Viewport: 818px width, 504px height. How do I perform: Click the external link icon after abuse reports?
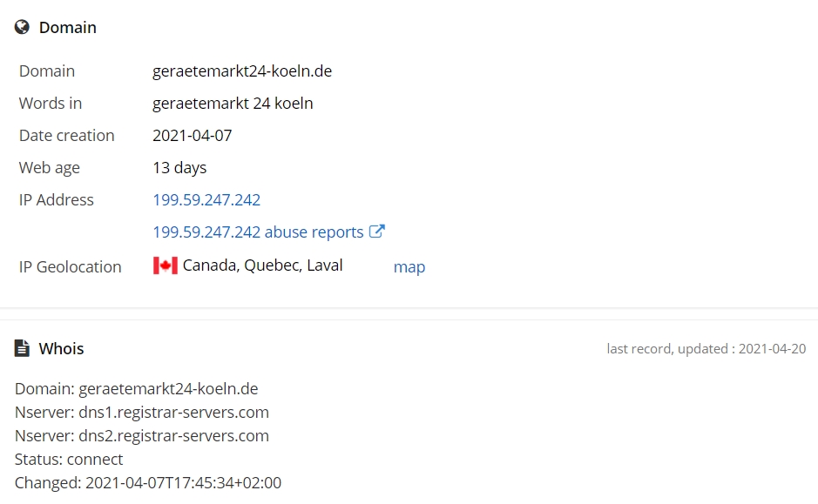point(377,232)
